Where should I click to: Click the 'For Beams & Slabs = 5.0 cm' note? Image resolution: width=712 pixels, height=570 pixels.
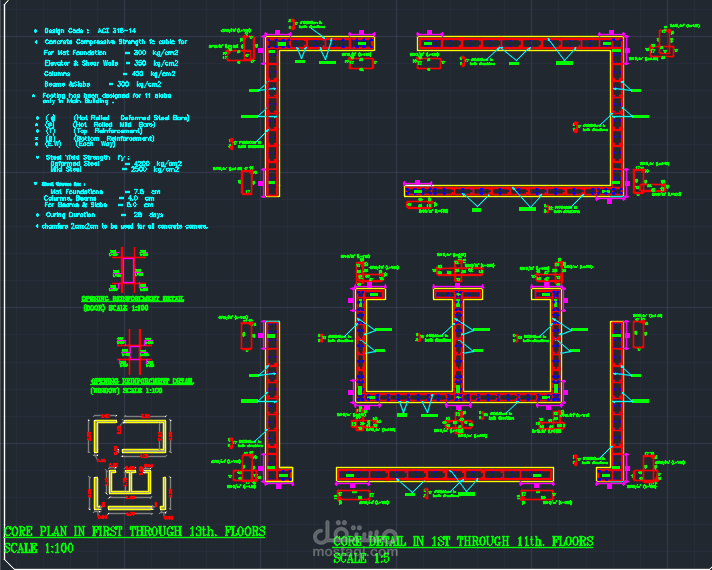click(x=99, y=205)
